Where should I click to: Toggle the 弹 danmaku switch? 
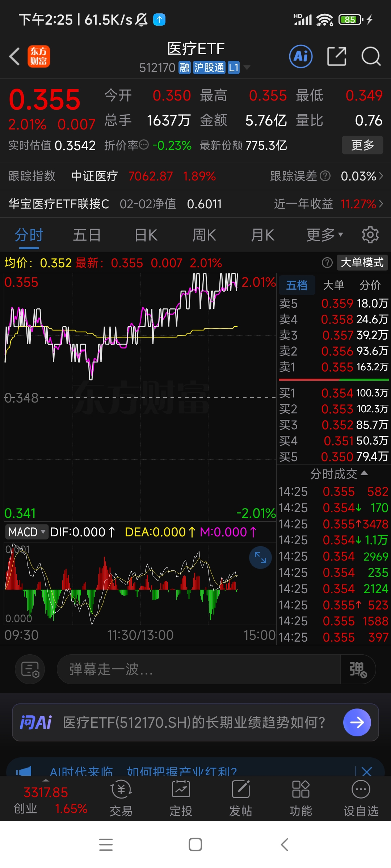(358, 669)
